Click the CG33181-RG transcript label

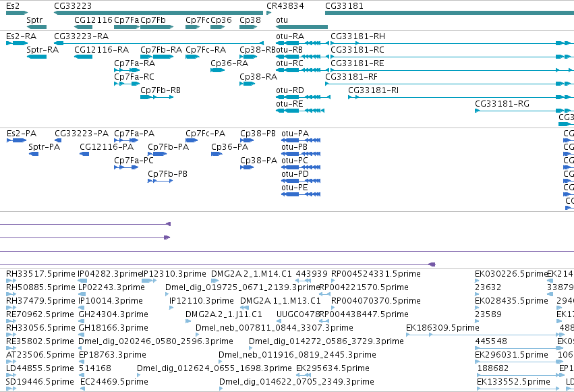(503, 104)
